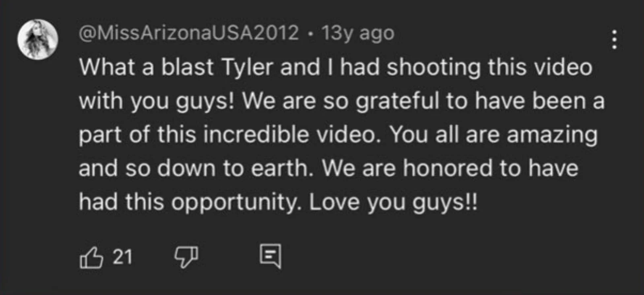Click the "We are honored" phrase
Screen dimensions: 644x295
point(407,168)
